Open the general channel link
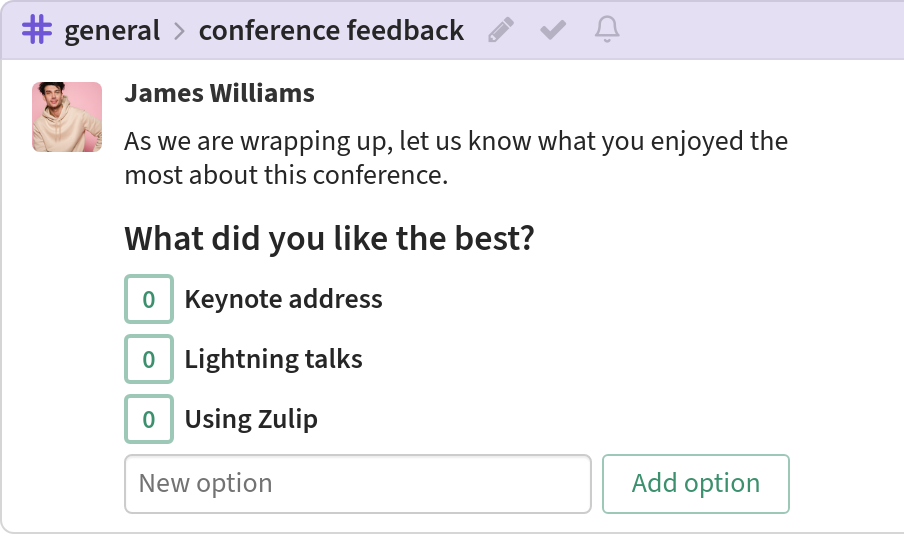Image resolution: width=904 pixels, height=538 pixels. pos(112,31)
